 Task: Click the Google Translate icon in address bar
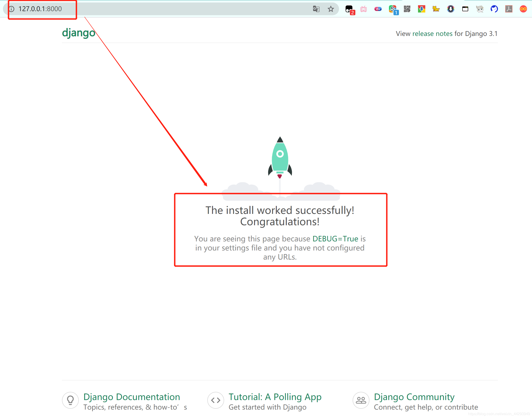pyautogui.click(x=316, y=9)
